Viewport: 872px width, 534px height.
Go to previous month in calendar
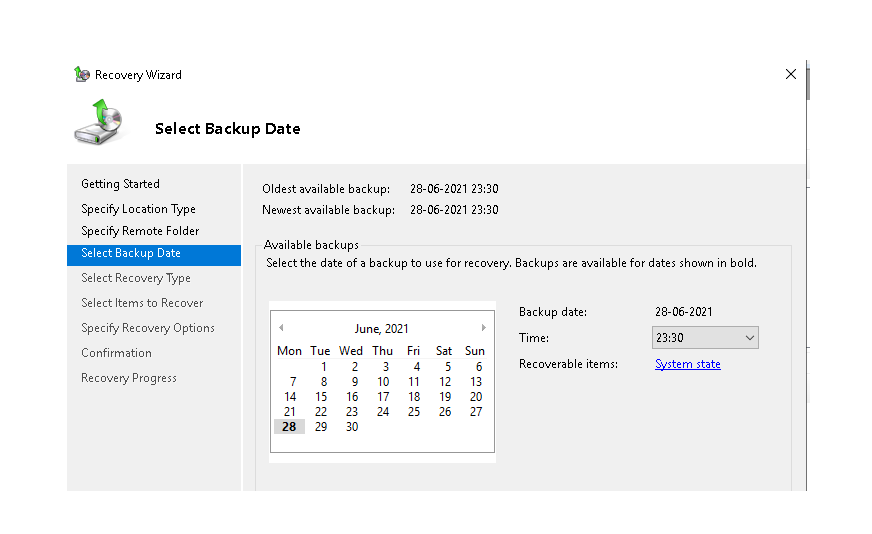point(281,328)
